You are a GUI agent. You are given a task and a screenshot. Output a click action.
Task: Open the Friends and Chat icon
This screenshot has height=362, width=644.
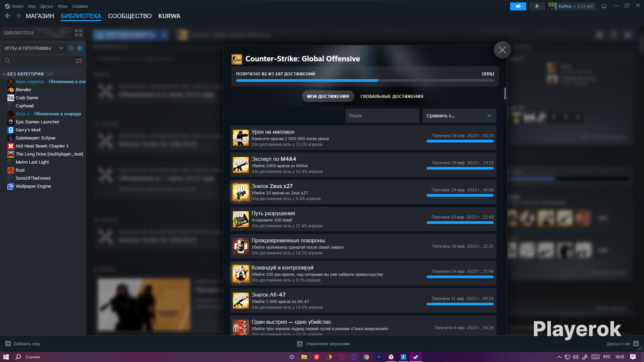(636, 344)
